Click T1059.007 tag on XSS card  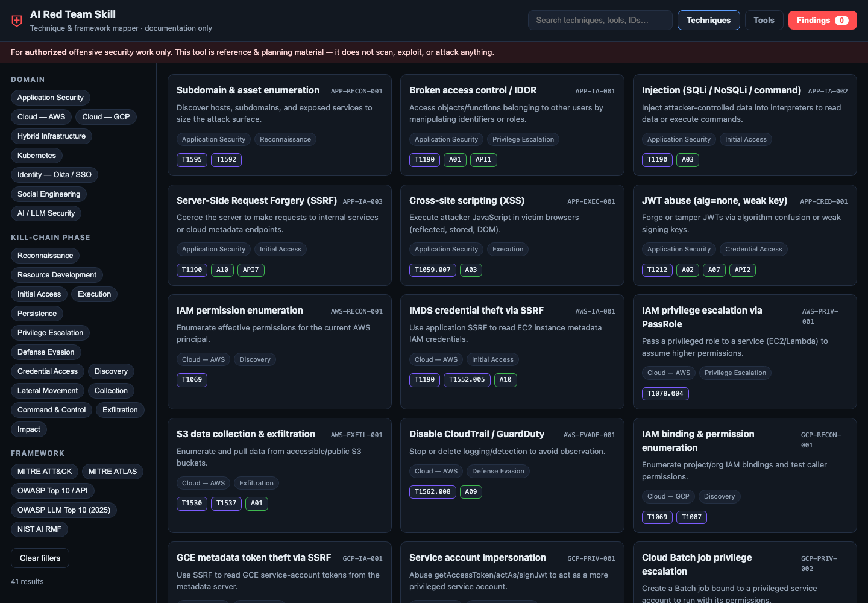[x=433, y=270]
